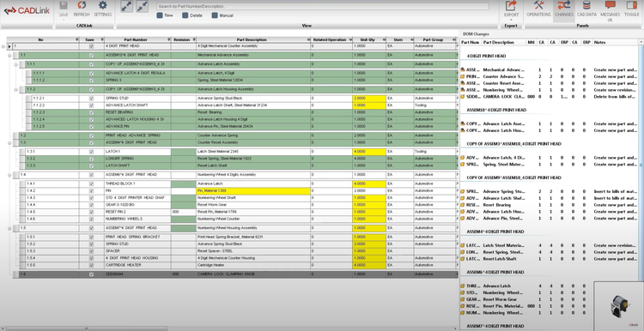
Task: Click the icon beside Reset Latch Shaft change row
Action: 463,259
